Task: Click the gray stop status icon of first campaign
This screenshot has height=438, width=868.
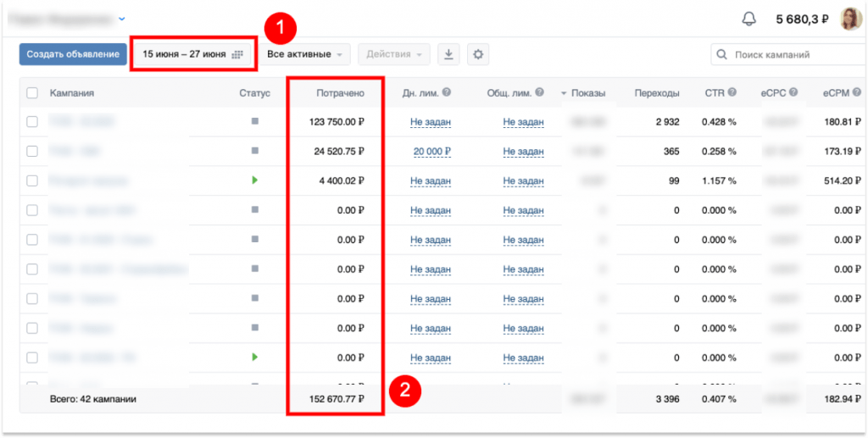Action: pos(254,122)
